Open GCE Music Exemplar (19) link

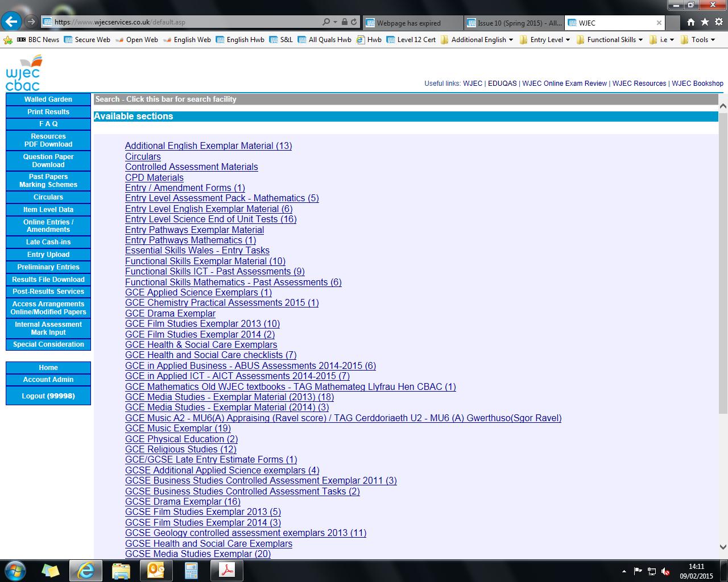pos(178,429)
